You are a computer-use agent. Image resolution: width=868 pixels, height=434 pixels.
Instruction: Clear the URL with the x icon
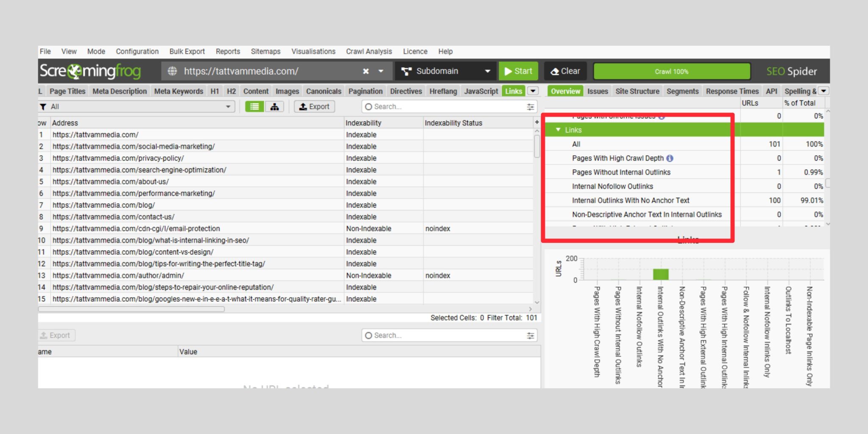click(366, 71)
